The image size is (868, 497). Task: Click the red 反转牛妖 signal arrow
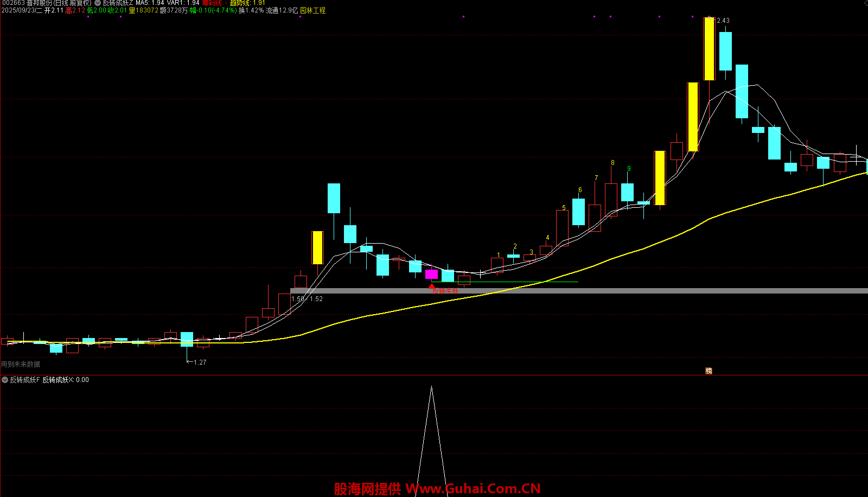pyautogui.click(x=431, y=285)
